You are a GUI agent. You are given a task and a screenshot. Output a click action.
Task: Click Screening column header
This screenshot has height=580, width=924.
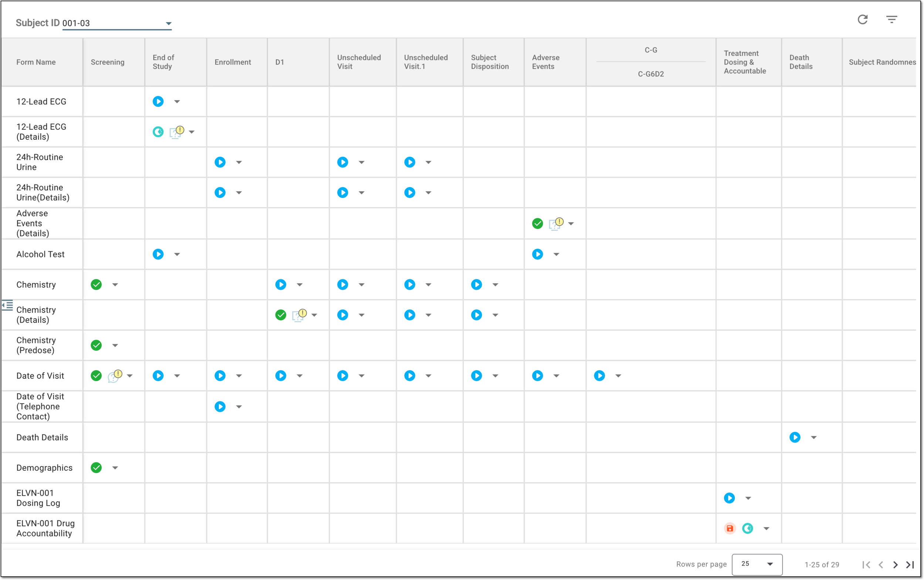108,62
